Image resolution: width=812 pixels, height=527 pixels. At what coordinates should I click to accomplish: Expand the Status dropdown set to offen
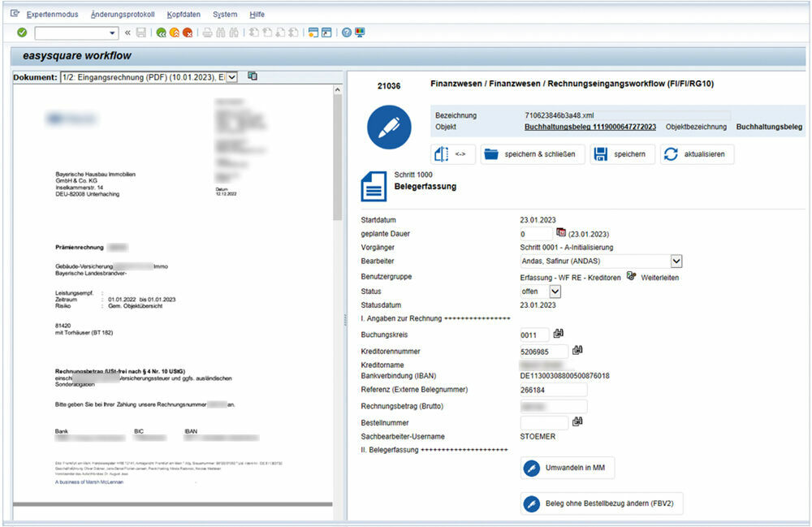pos(555,292)
